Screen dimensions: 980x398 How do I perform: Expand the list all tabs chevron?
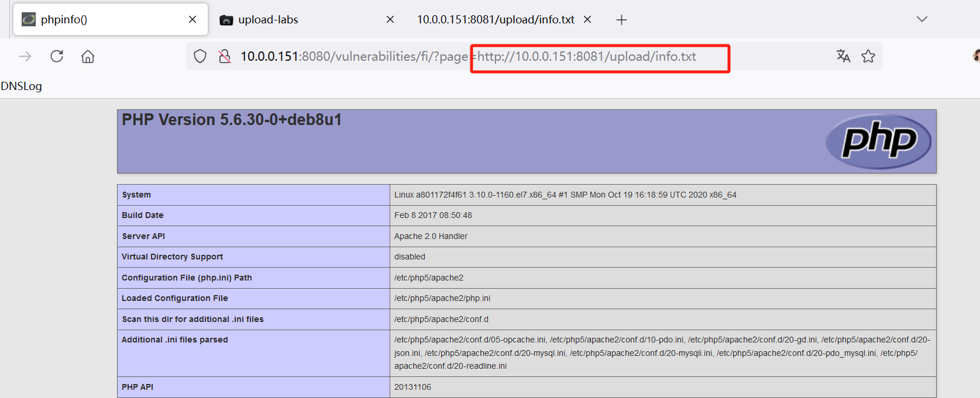click(922, 19)
